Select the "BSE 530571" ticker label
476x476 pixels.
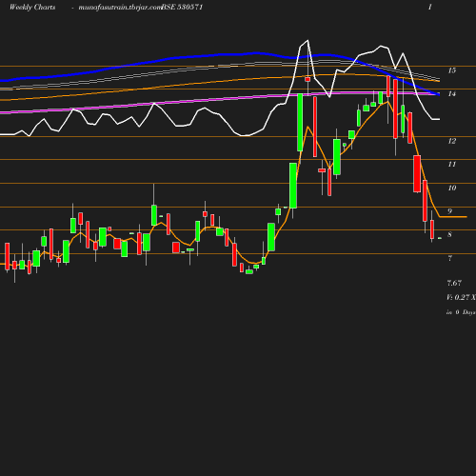[182, 7]
